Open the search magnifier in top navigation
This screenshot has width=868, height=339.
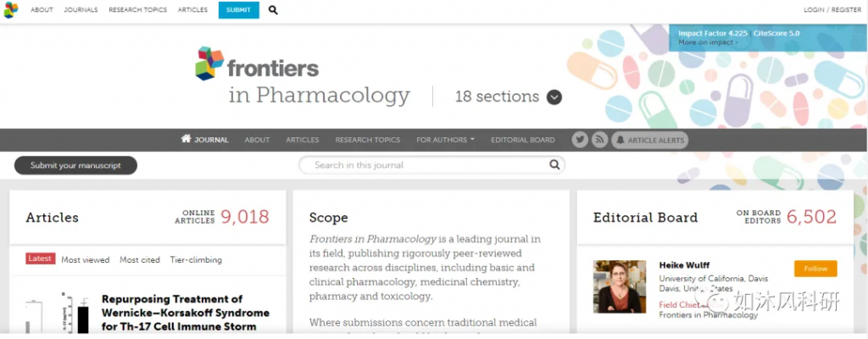(x=273, y=10)
